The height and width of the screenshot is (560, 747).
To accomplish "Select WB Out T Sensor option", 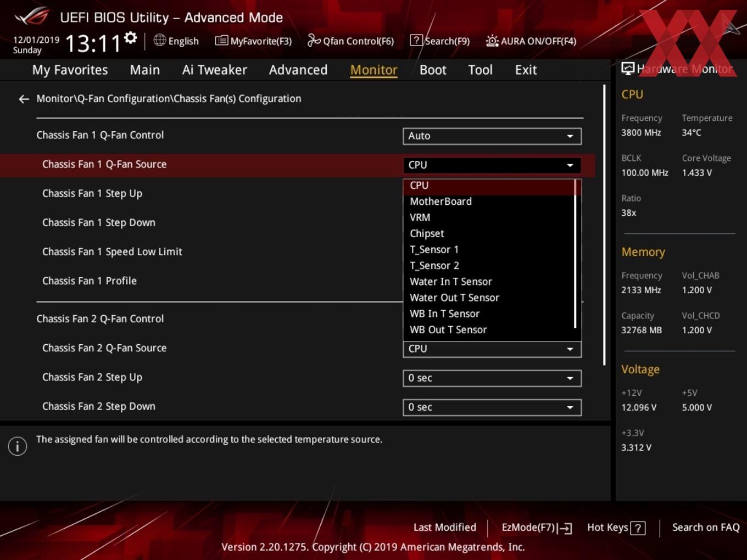I will pos(489,330).
